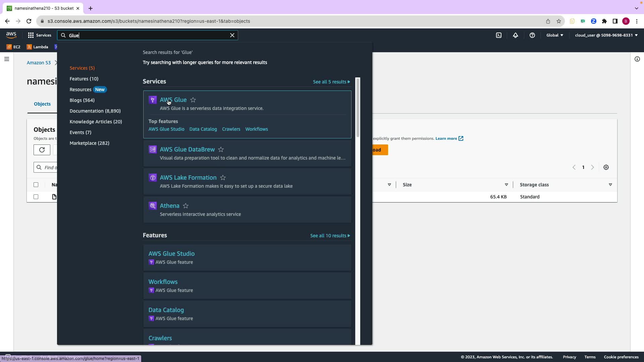Open the cloud_user account dropdown
This screenshot has height=362, width=644.
pos(606,35)
